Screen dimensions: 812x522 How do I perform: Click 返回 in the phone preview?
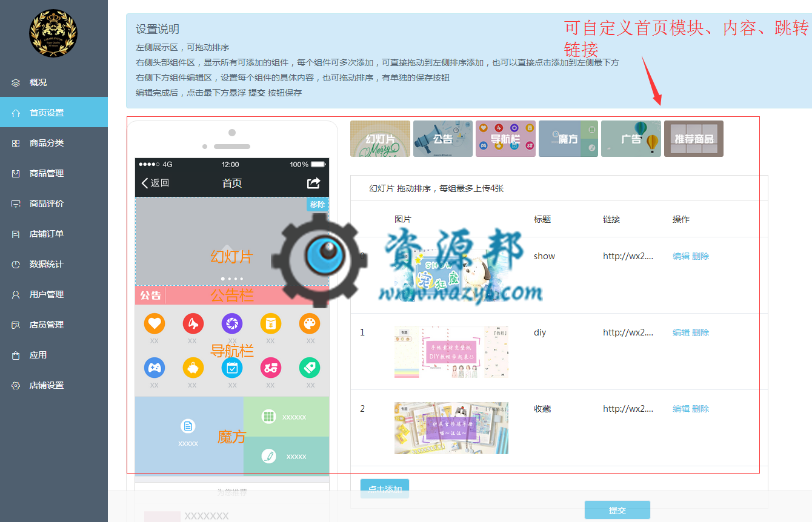155,183
